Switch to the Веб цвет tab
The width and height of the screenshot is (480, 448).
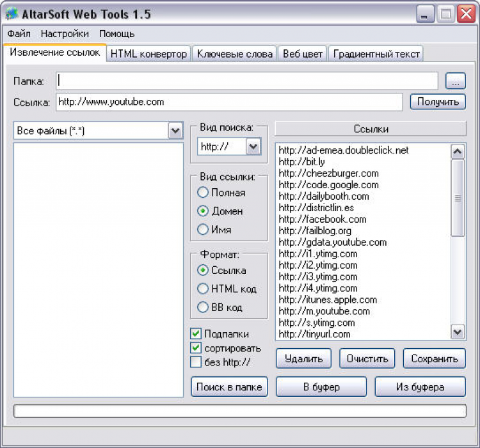(x=303, y=54)
